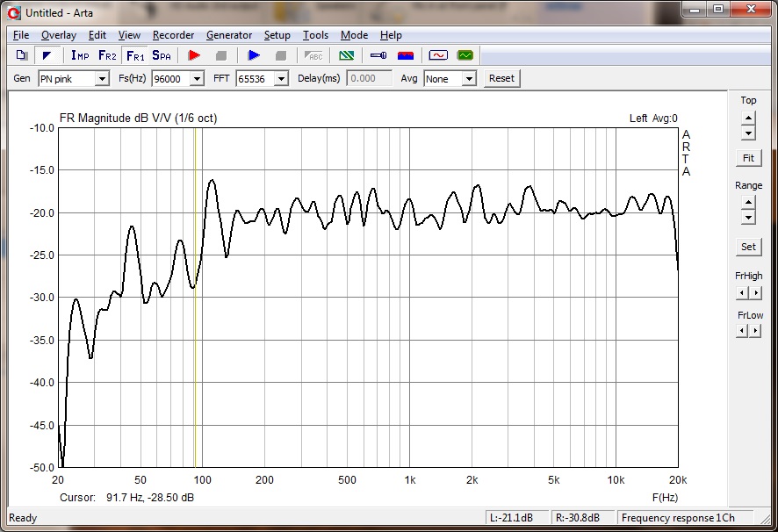Expand the Avg None dropdown
778x532 pixels.
pyautogui.click(x=469, y=79)
